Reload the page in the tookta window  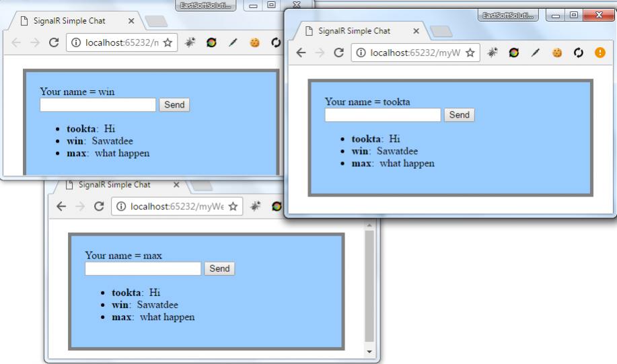click(339, 52)
